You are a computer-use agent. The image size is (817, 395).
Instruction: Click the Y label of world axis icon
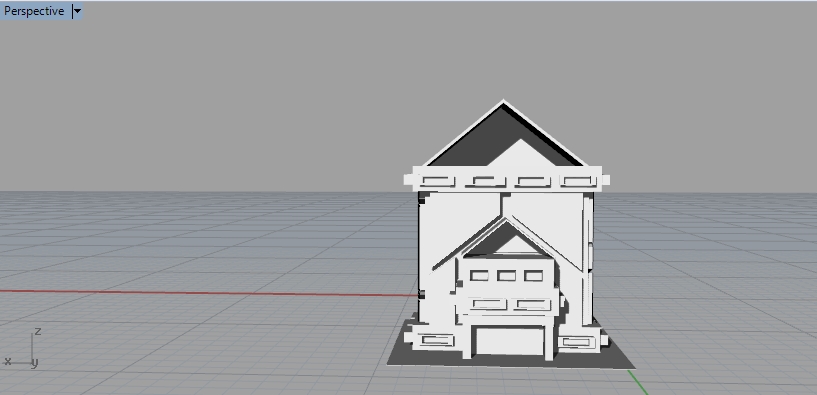pyautogui.click(x=34, y=362)
